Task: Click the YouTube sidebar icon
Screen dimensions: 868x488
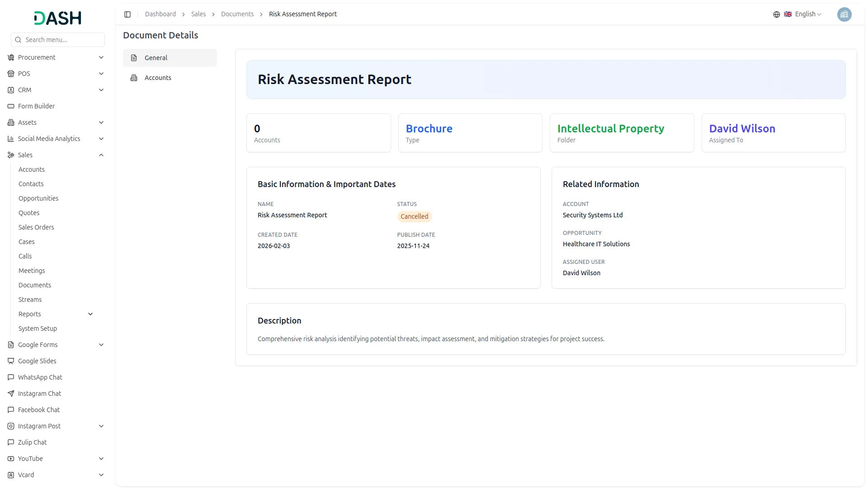Action: (x=11, y=459)
